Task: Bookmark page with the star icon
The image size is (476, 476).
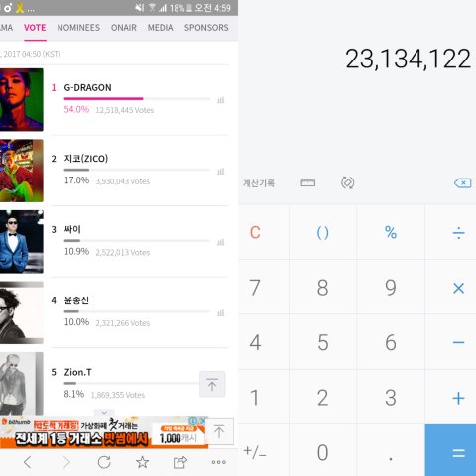Action: click(142, 462)
